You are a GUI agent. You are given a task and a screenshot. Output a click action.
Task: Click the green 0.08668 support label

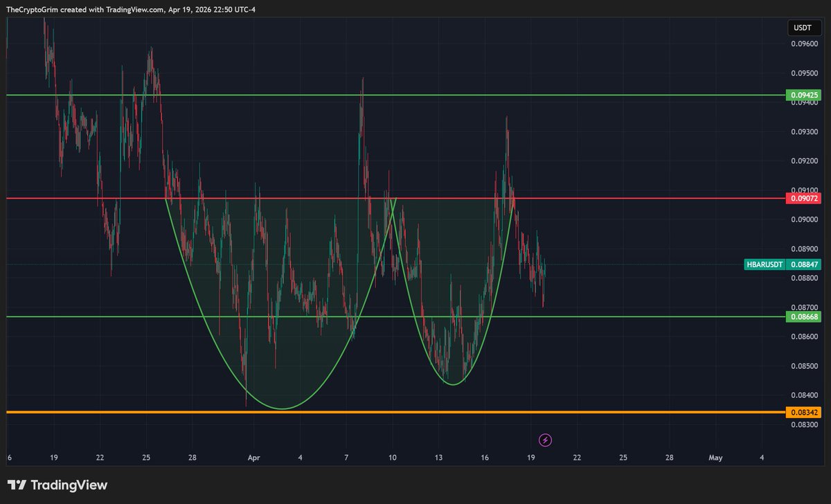pos(802,317)
